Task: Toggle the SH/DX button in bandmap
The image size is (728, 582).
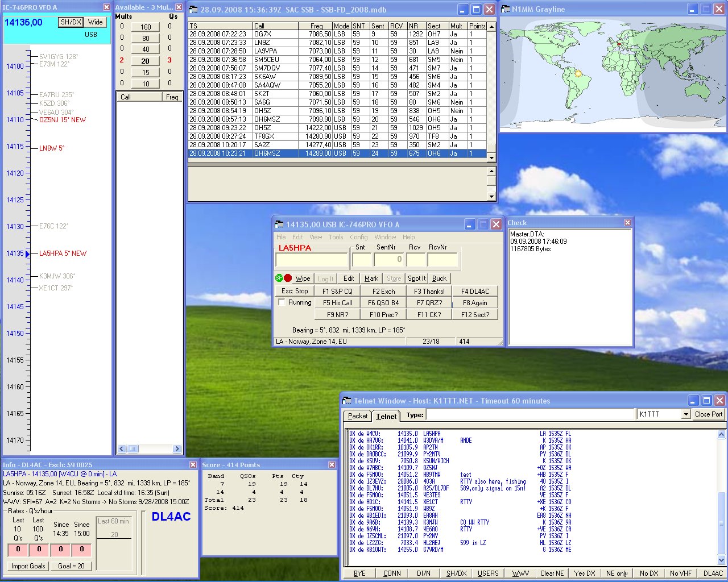Action: click(71, 22)
